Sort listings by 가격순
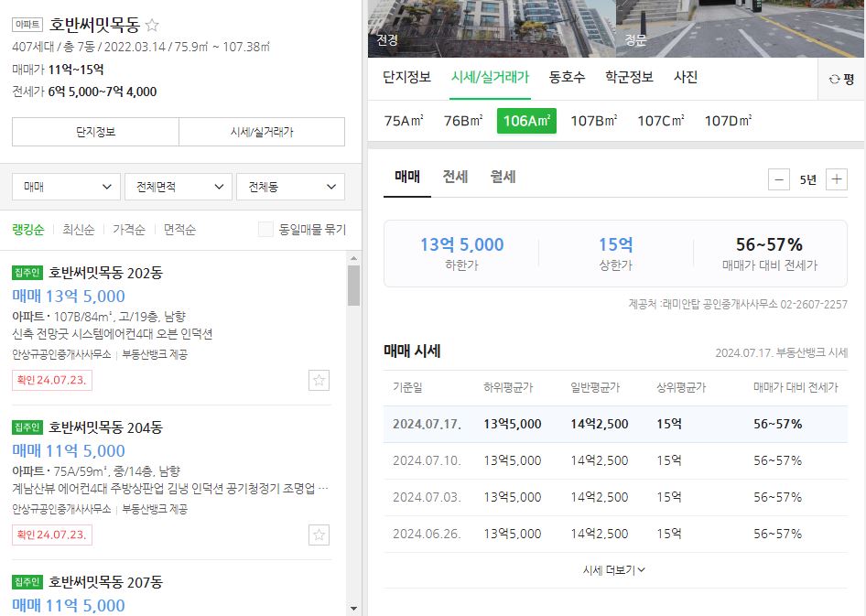 click(129, 230)
